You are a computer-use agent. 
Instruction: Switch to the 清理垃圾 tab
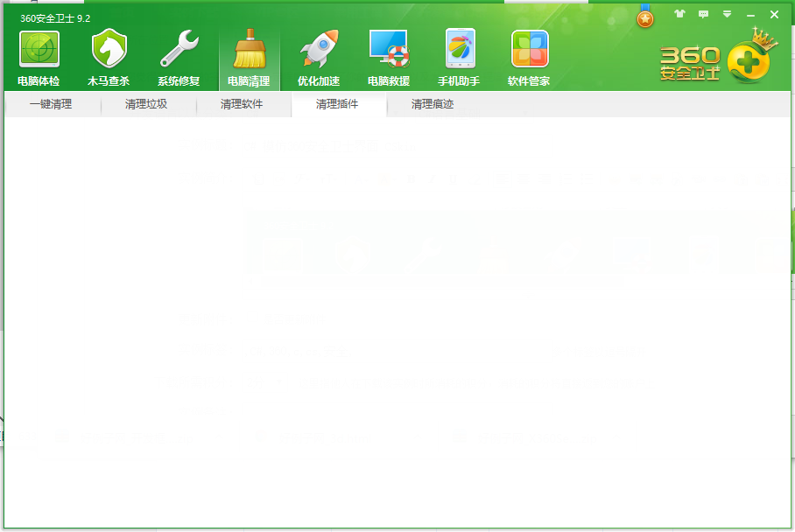click(x=146, y=104)
